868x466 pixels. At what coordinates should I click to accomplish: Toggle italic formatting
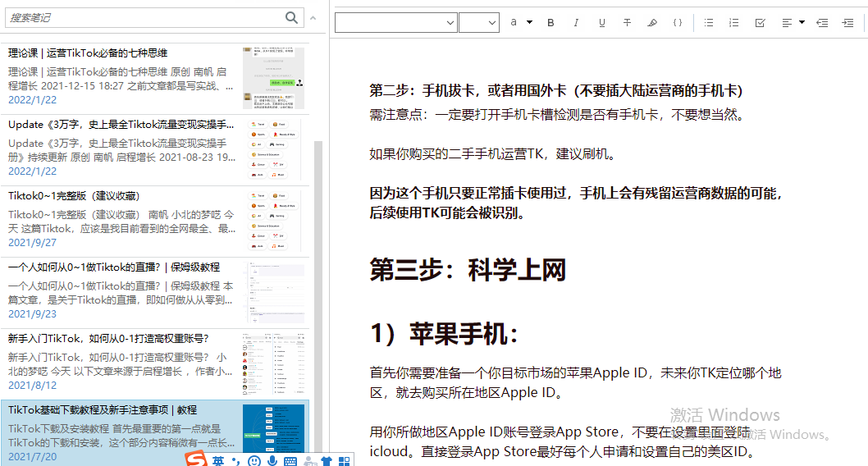tap(576, 23)
